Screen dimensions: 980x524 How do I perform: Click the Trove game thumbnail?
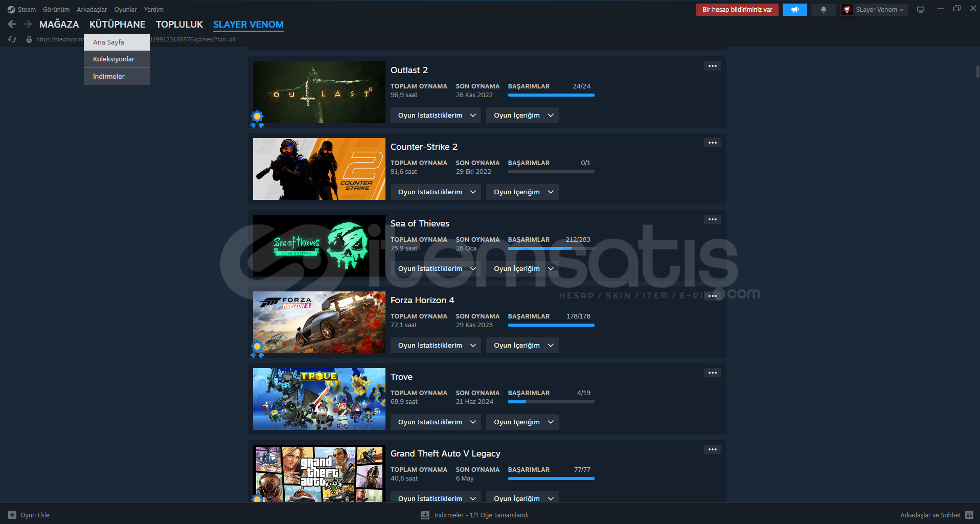[x=319, y=399]
